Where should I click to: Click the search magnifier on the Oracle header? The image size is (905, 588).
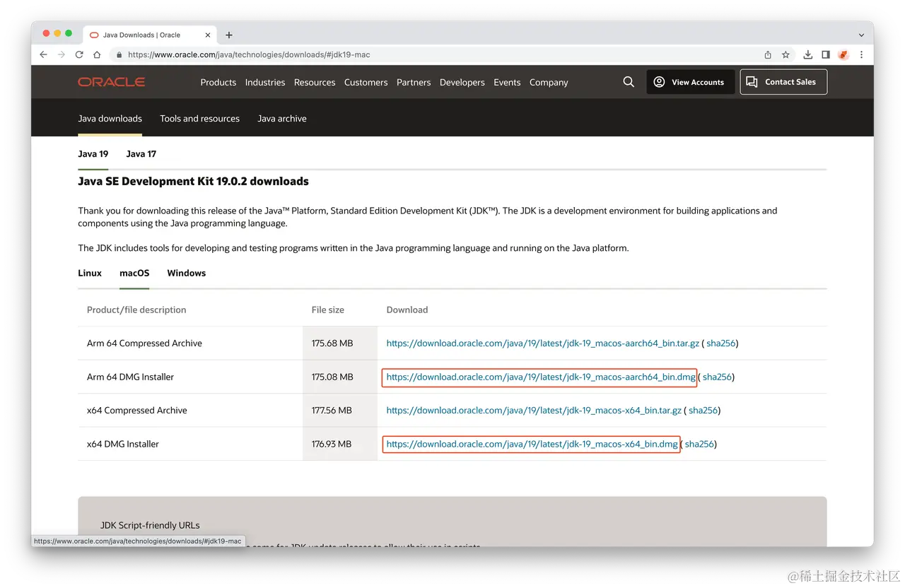coord(629,82)
